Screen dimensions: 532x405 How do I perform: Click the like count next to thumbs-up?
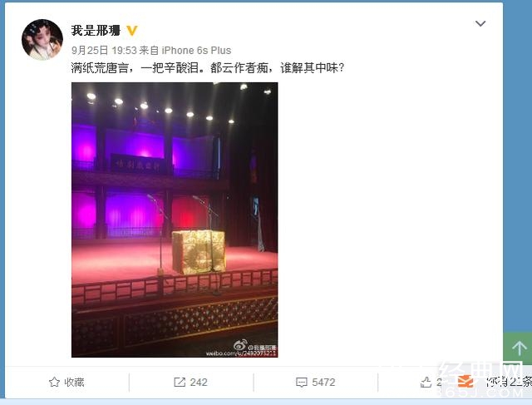(440, 383)
